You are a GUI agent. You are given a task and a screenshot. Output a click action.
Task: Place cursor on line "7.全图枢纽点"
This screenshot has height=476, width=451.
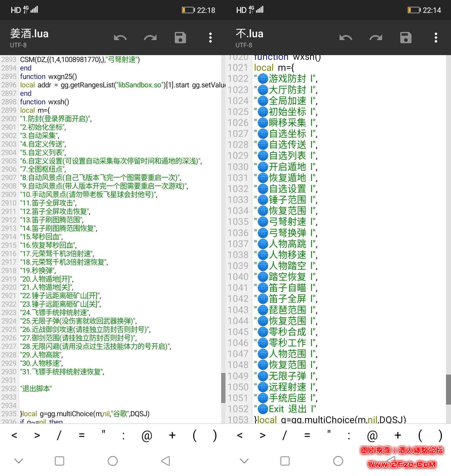(x=43, y=169)
